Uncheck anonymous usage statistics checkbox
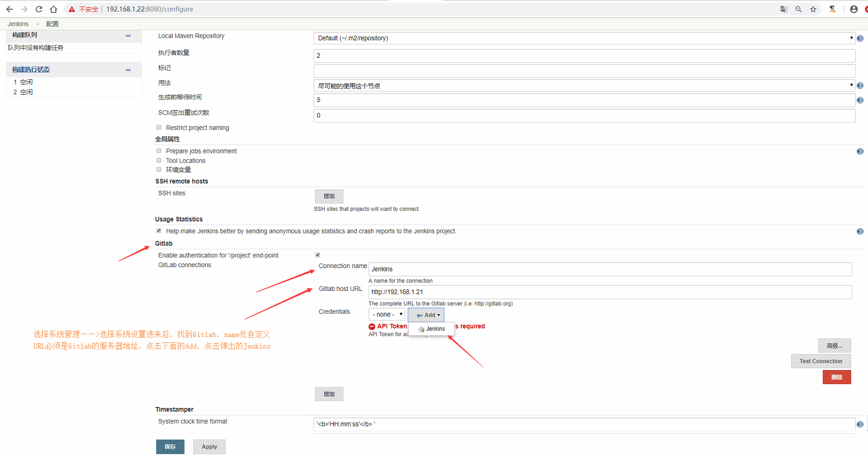868x456 pixels. click(159, 231)
